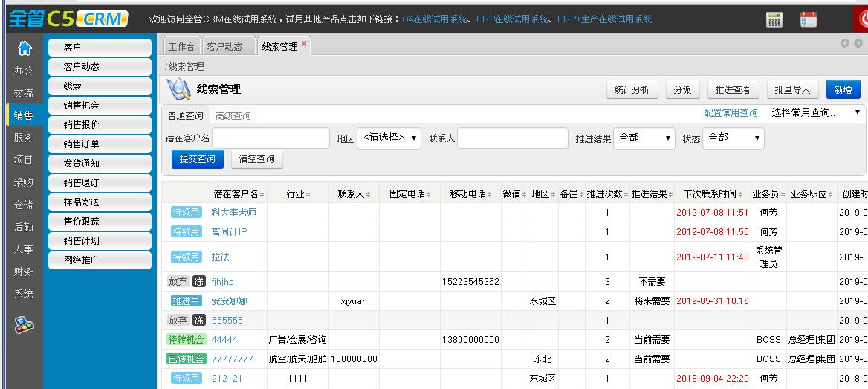Image resolution: width=868 pixels, height=389 pixels.
Task: Open the calculator icon in header
Action: point(774,19)
